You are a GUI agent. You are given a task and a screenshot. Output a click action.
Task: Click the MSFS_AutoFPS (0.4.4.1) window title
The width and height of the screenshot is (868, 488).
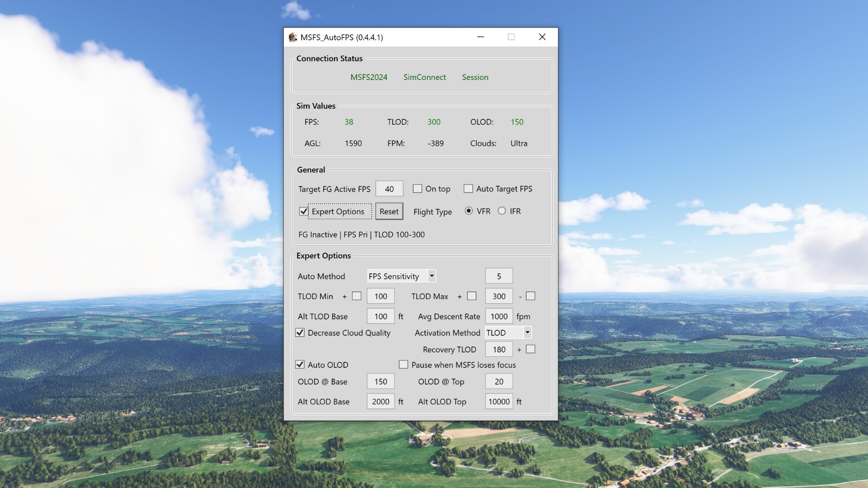click(342, 37)
